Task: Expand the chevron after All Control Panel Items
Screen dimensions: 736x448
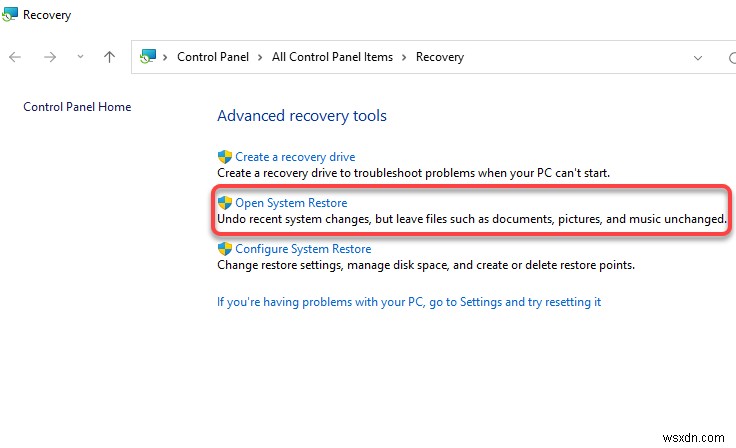Action: point(404,57)
